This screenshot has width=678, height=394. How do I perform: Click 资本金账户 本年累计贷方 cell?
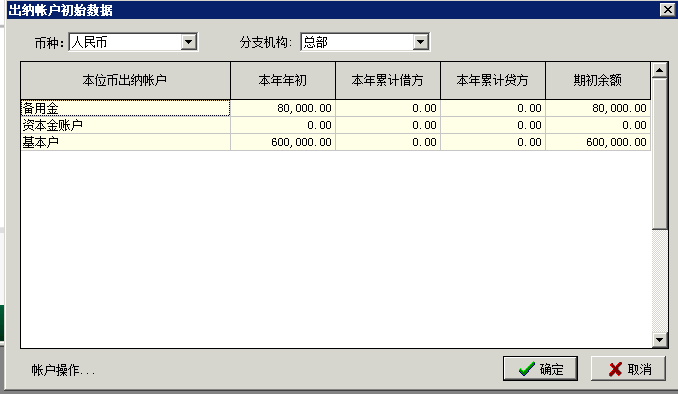493,125
